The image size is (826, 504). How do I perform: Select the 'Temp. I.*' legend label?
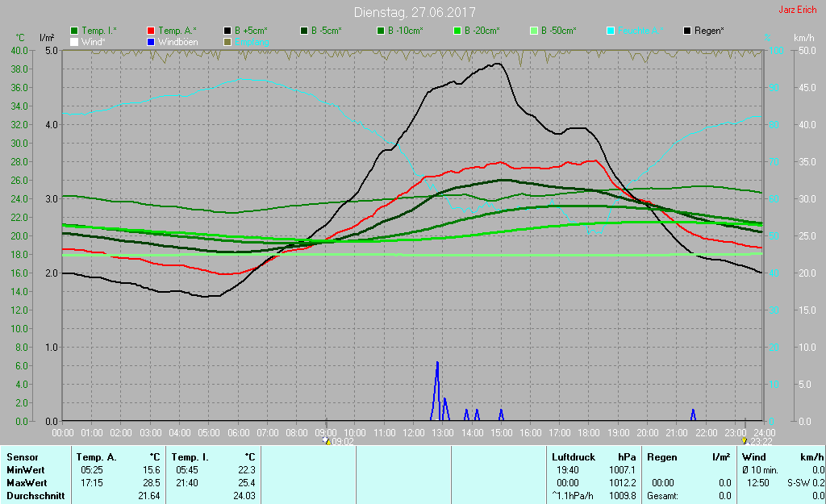[99, 31]
